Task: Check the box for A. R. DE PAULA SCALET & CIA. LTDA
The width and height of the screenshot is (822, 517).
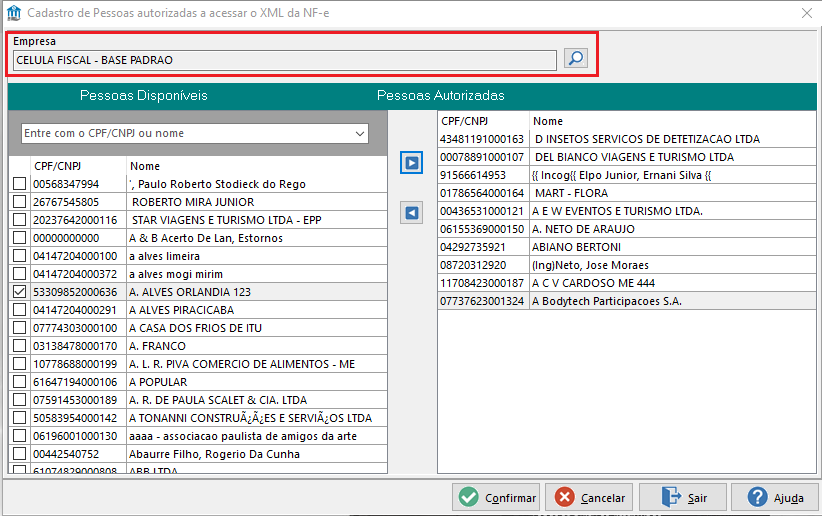Action: (x=19, y=400)
